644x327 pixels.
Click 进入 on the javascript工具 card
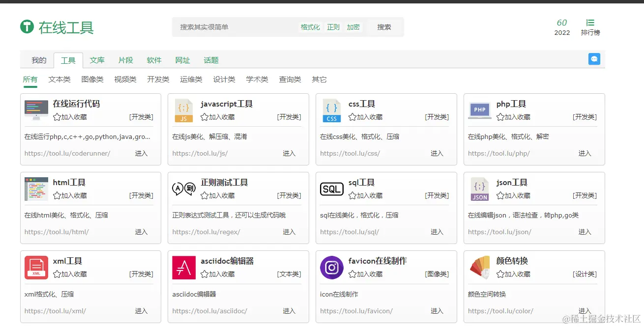coord(289,153)
